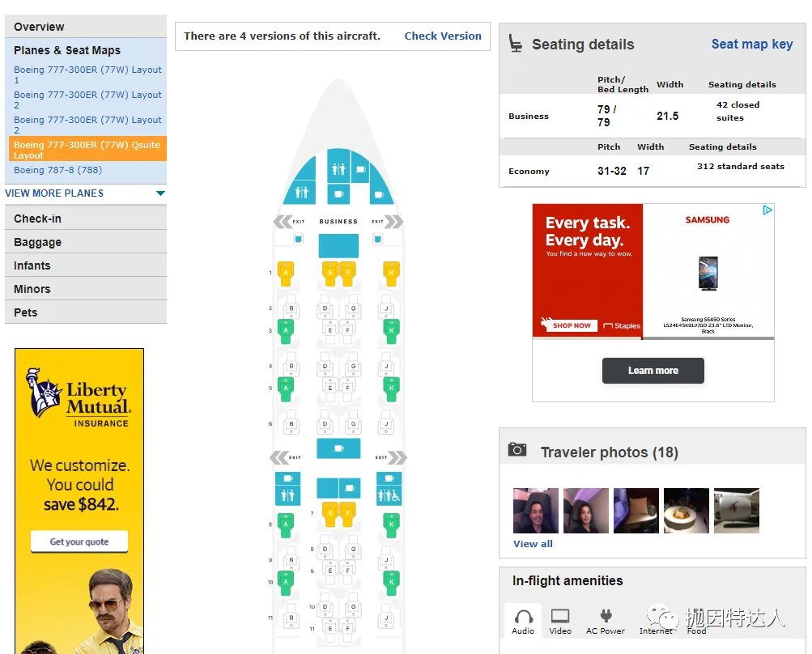Image resolution: width=812 pixels, height=654 pixels.
Task: Click the AdChoices icon on Samsung ad
Action: pyautogui.click(x=767, y=210)
